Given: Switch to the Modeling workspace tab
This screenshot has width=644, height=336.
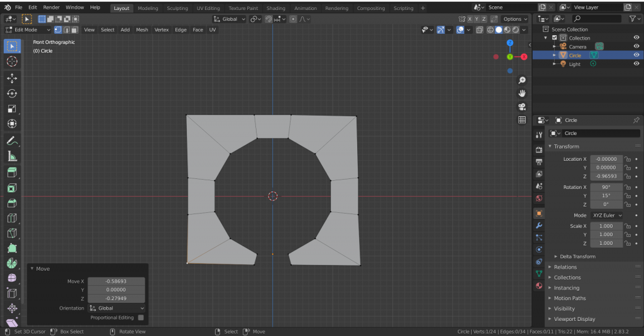Looking at the screenshot, I should (148, 8).
